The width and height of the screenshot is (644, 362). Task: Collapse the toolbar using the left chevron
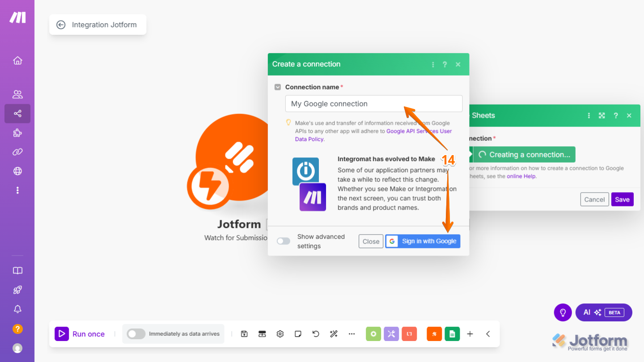pos(488,334)
